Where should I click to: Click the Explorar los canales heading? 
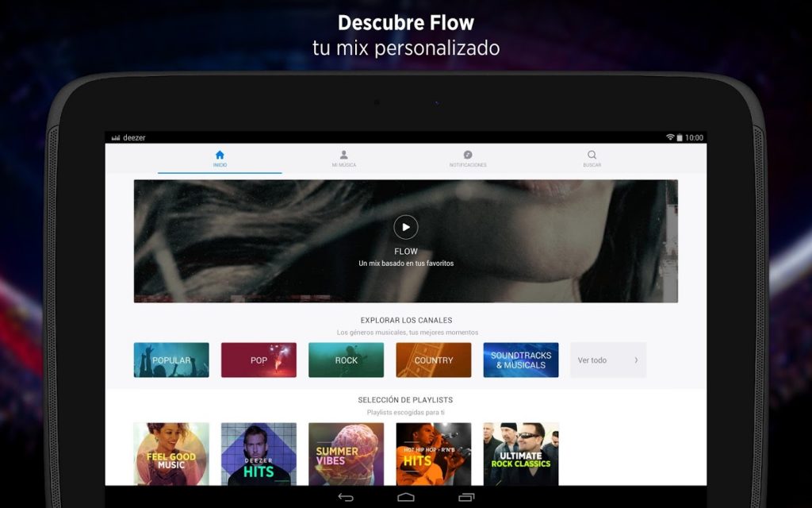point(407,321)
